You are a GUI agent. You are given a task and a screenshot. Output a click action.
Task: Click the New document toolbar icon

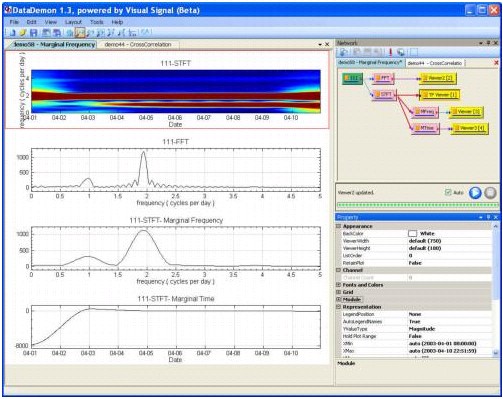pyautogui.click(x=12, y=33)
